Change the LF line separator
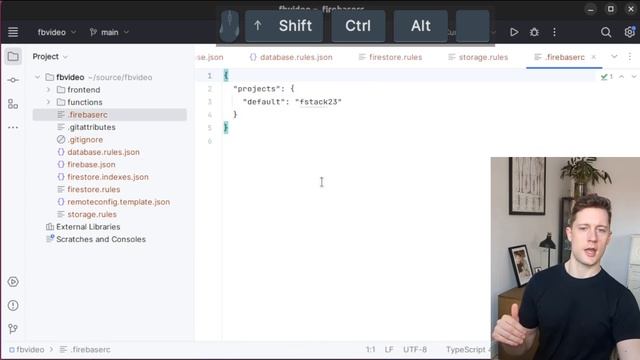 pos(389,349)
